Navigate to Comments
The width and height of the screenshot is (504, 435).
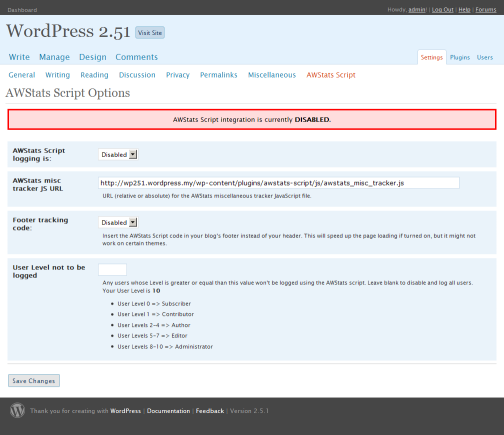click(x=137, y=57)
